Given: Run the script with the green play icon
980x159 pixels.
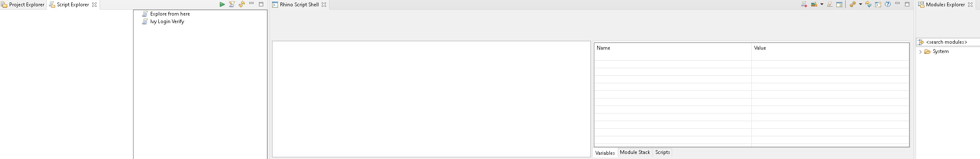Looking at the screenshot, I should [222, 4].
